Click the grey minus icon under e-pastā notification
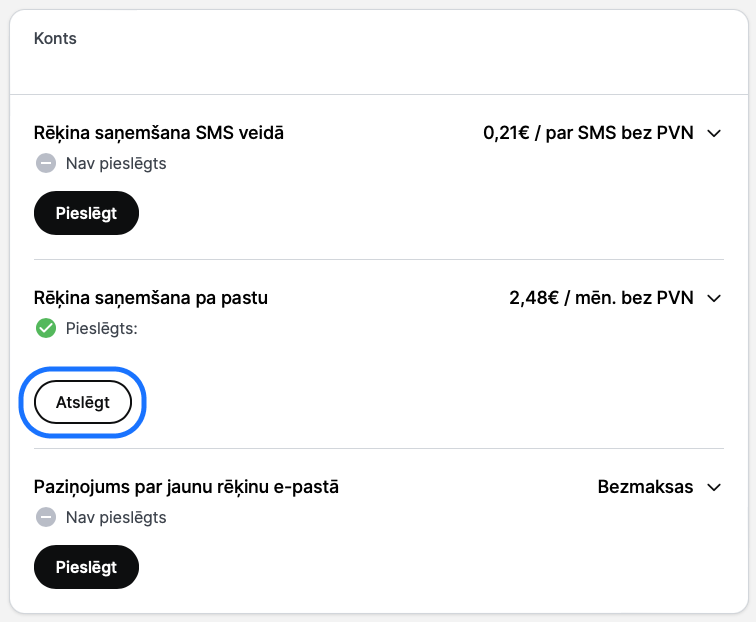 (x=46, y=517)
